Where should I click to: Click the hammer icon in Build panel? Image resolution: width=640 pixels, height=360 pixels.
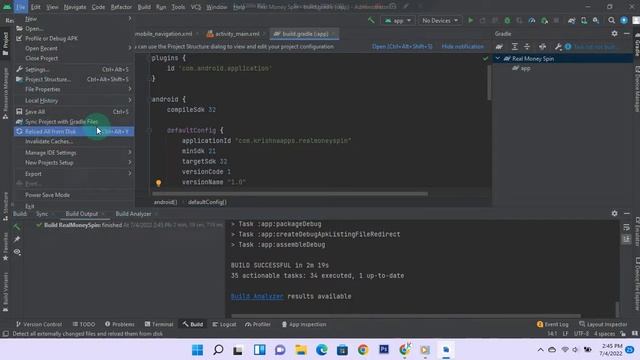coord(17,227)
